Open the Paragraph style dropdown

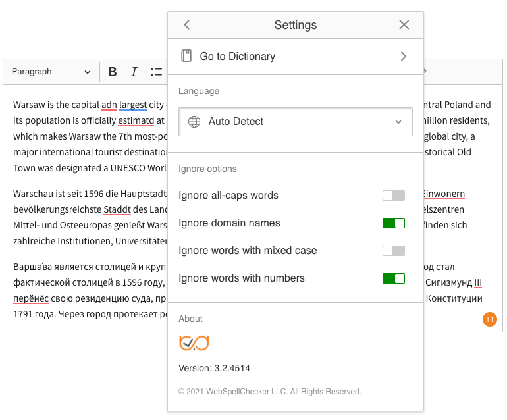pyautogui.click(x=51, y=72)
